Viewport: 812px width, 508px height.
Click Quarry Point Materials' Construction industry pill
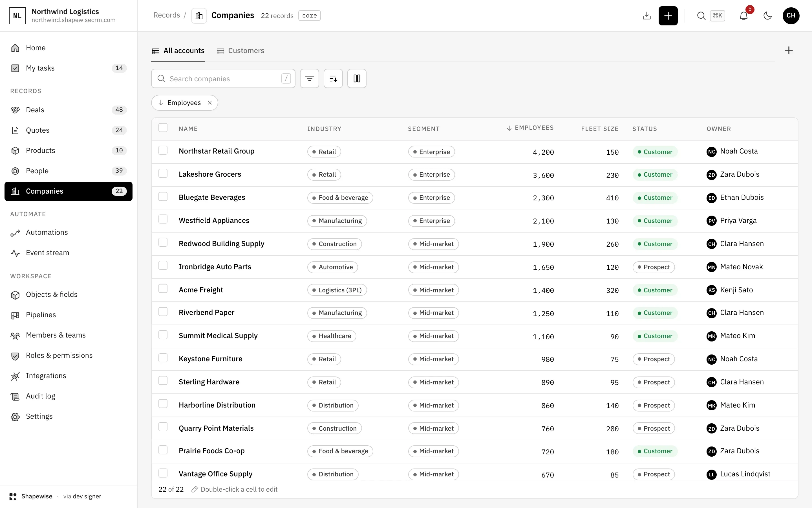pyautogui.click(x=335, y=428)
